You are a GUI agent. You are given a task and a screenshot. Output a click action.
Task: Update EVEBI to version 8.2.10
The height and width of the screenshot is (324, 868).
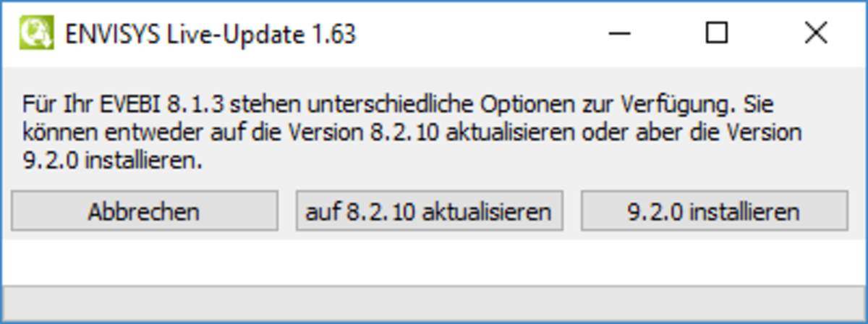click(429, 211)
